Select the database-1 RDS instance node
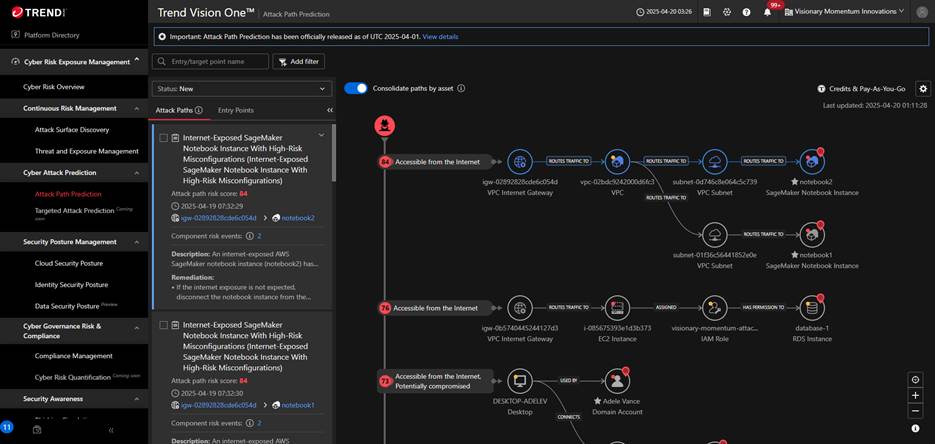Viewport: 935px width, 444px height. (x=812, y=308)
